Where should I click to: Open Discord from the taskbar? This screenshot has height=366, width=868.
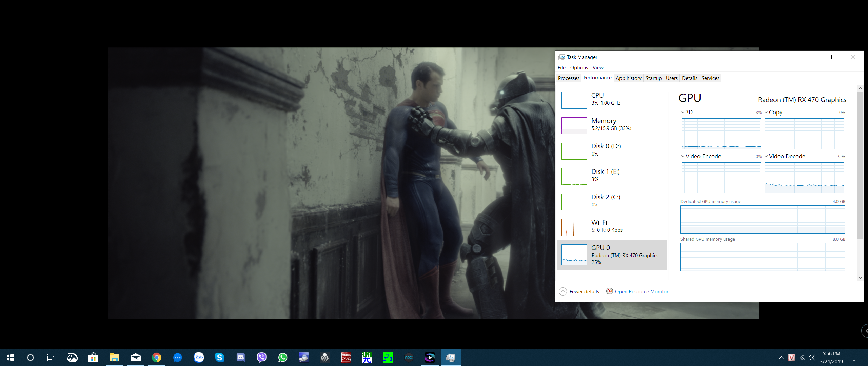point(241,358)
